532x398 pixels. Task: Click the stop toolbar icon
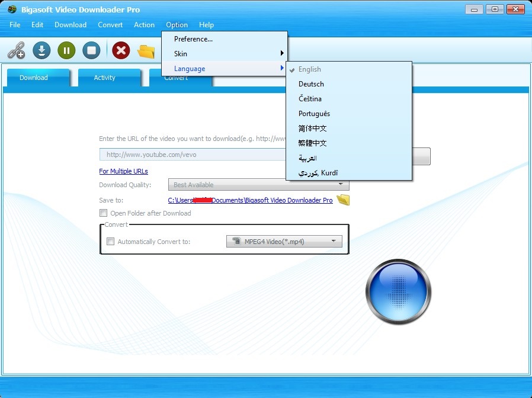[91, 50]
